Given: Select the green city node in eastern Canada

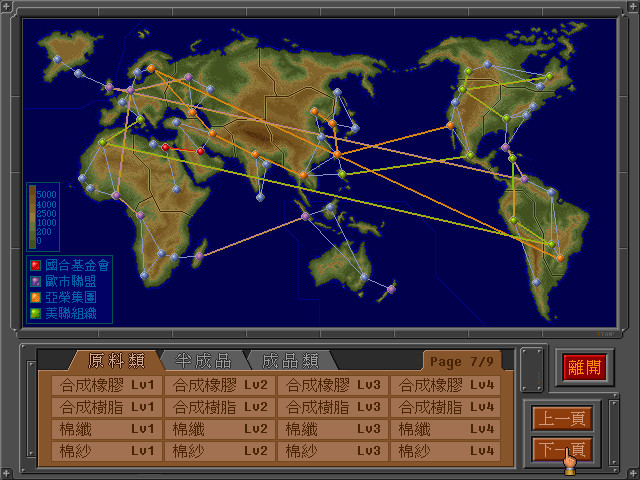Looking at the screenshot, I should (549, 76).
